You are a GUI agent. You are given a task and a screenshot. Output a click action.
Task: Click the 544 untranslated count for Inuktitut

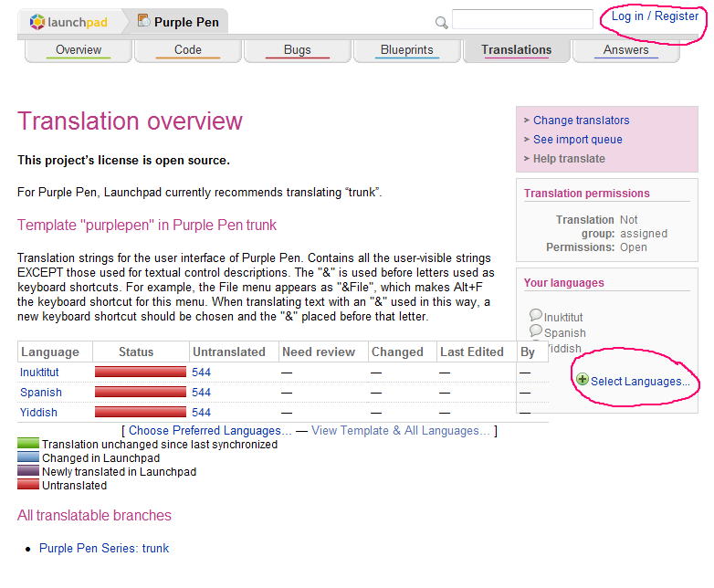201,373
